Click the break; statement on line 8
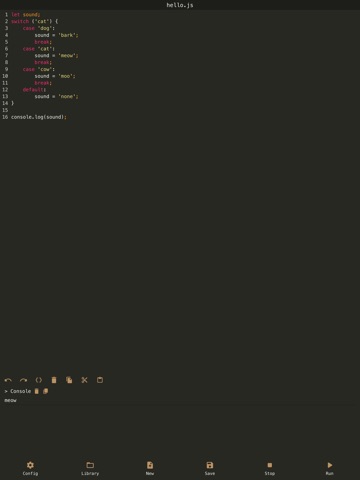Image resolution: width=360 pixels, height=480 pixels. click(x=43, y=62)
